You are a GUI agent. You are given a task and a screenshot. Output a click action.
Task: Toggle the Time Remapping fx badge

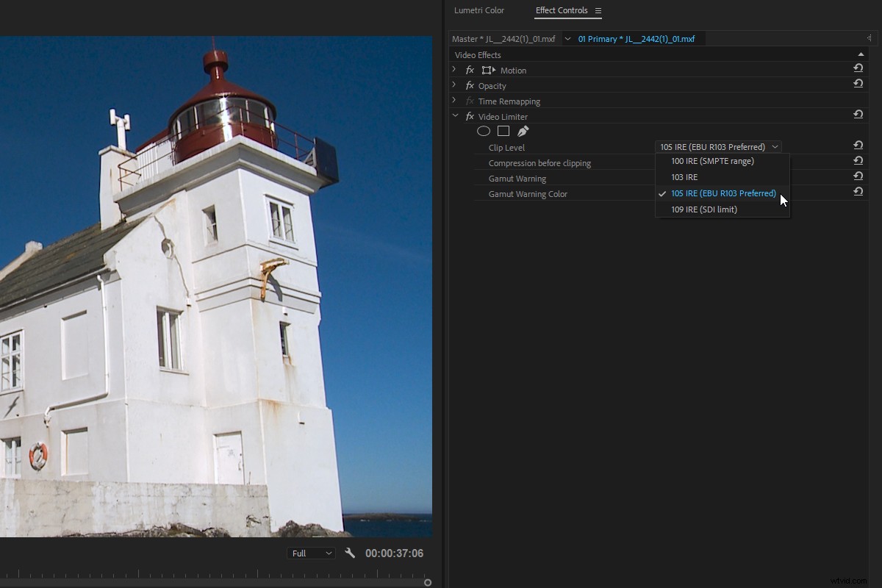tap(470, 101)
